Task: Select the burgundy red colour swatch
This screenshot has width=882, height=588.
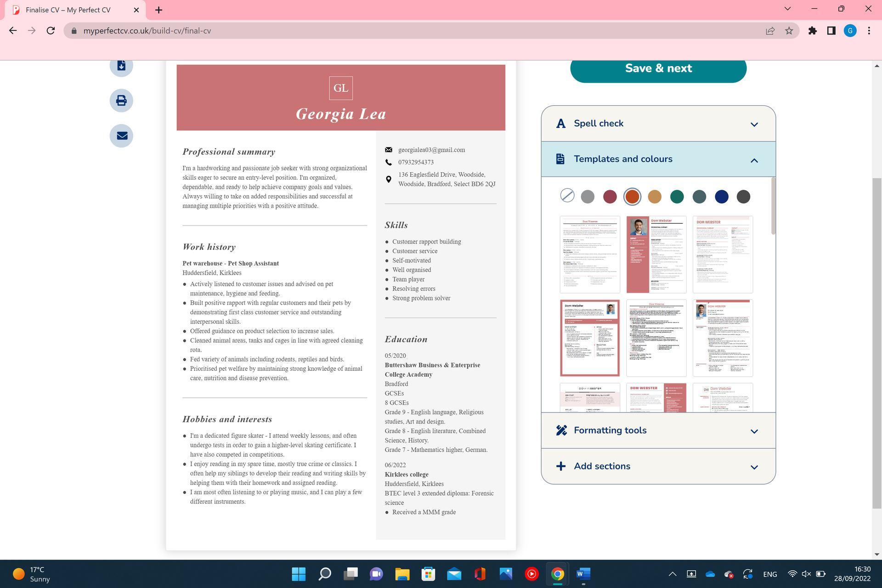Action: (610, 197)
